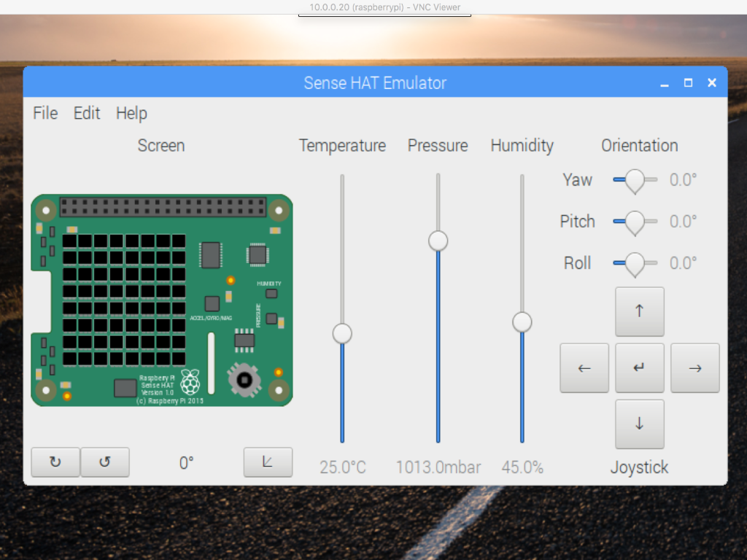Push the joystick left arrow button
The height and width of the screenshot is (560, 747).
click(x=584, y=367)
